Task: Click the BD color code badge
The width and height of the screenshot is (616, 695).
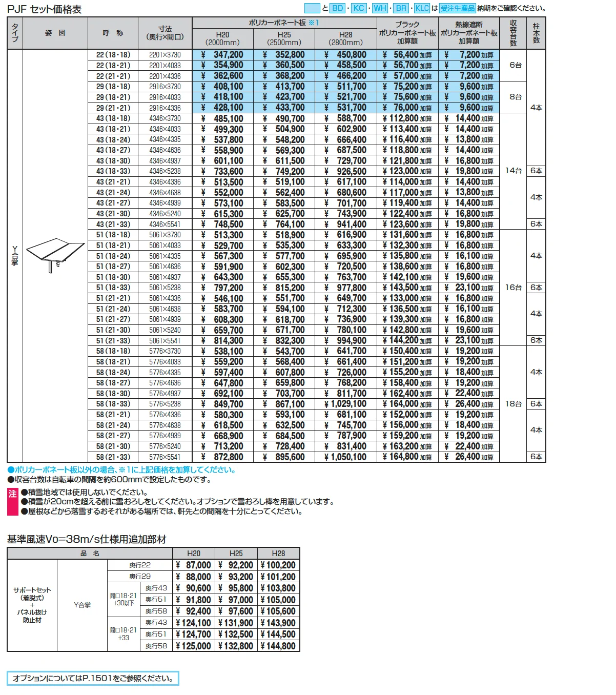Action: [x=337, y=8]
